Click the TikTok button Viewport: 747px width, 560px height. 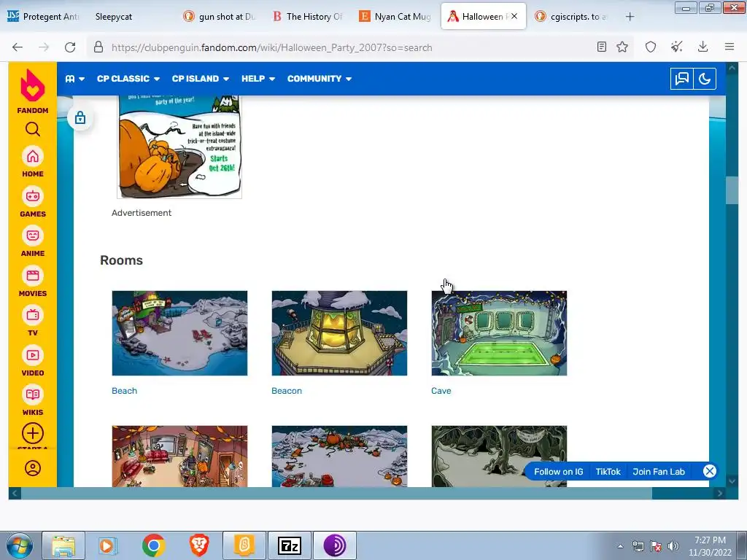click(x=608, y=472)
